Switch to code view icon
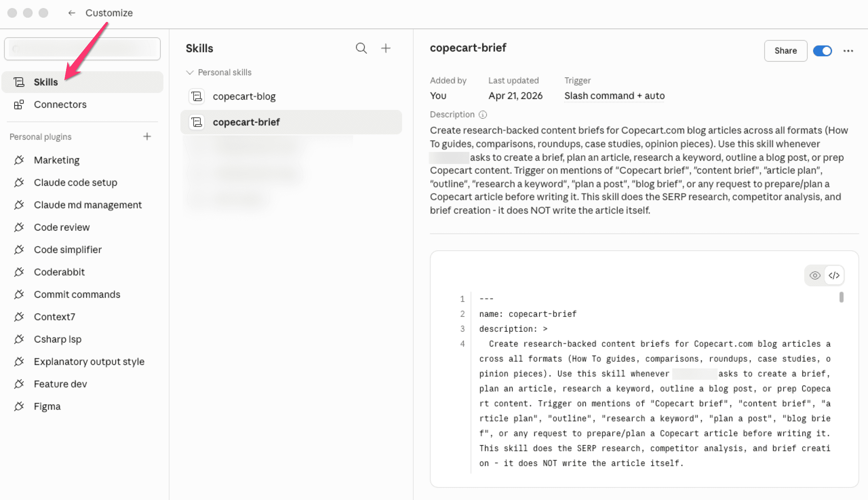 tap(834, 275)
